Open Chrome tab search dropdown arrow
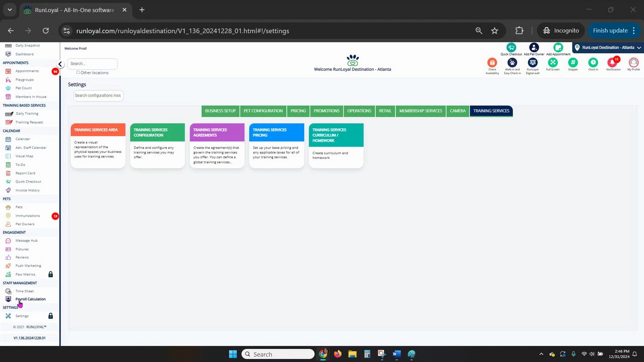Image resolution: width=644 pixels, height=362 pixels. tap(10, 10)
